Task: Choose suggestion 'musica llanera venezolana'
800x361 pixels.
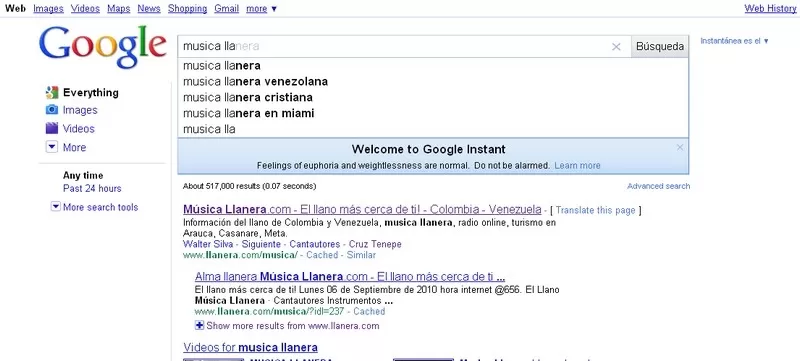Action: click(x=433, y=82)
